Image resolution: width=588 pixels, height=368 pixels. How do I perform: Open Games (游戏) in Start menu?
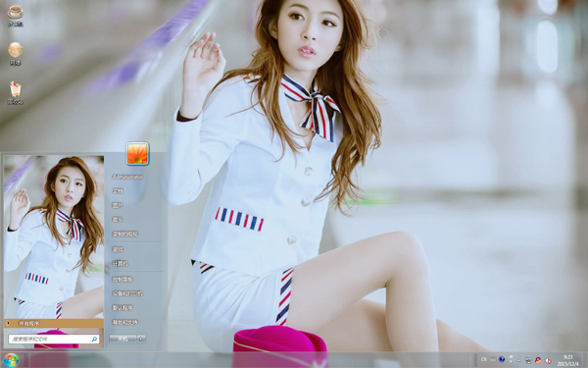tap(118, 249)
